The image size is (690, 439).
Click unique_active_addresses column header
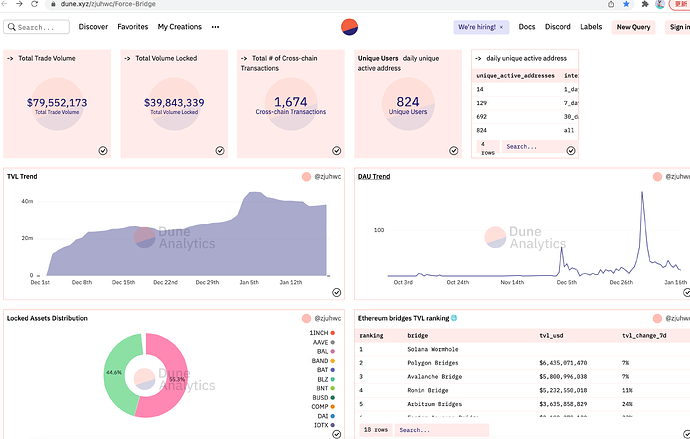point(515,76)
